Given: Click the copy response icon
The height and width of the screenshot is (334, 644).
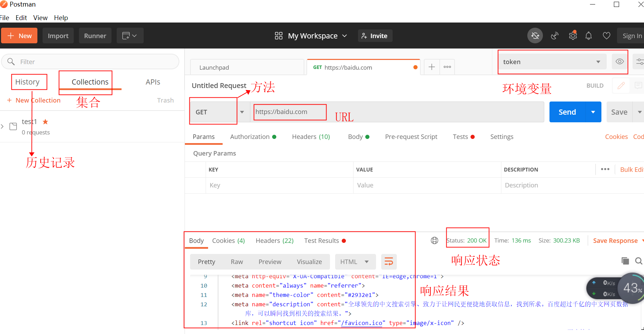Looking at the screenshot, I should click(x=625, y=261).
